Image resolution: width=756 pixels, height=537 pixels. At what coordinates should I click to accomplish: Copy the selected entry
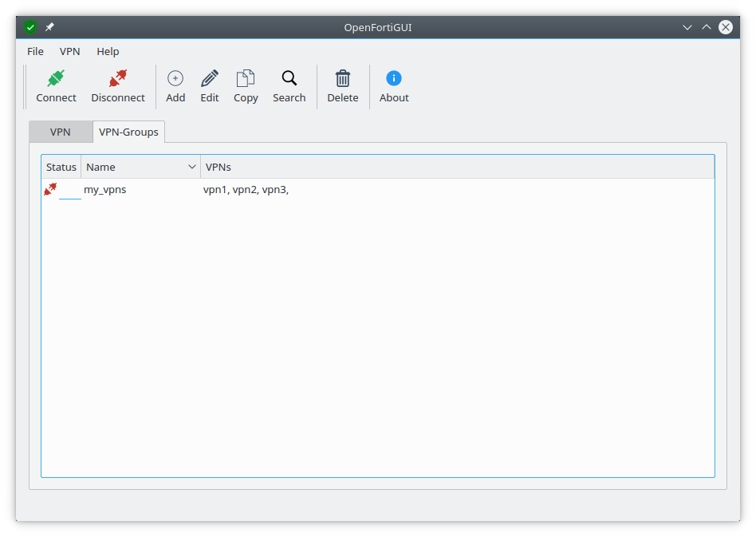[x=246, y=86]
